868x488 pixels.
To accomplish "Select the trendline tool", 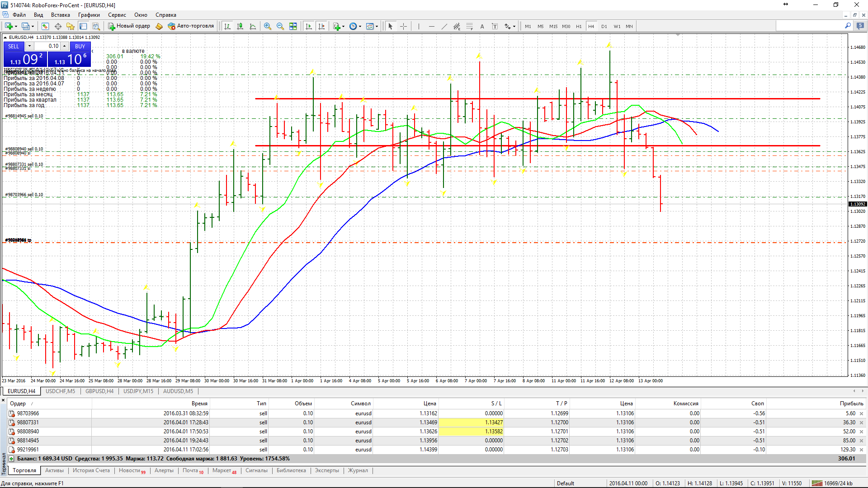I will click(444, 26).
